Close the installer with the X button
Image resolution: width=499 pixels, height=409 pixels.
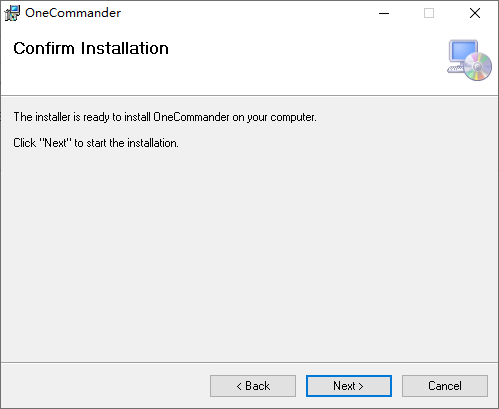pyautogui.click(x=475, y=13)
